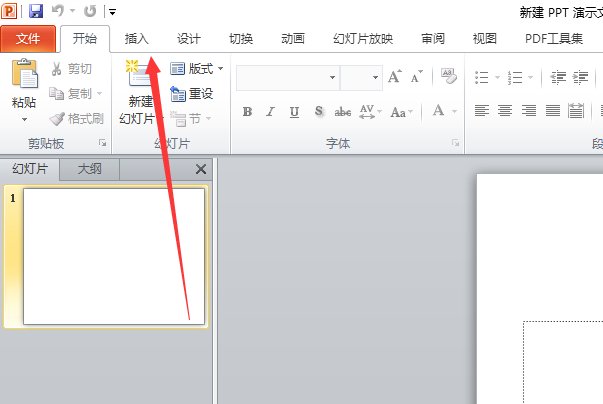This screenshot has width=603, height=404.
Task: Decrease font size with small A icon
Action: coord(416,77)
